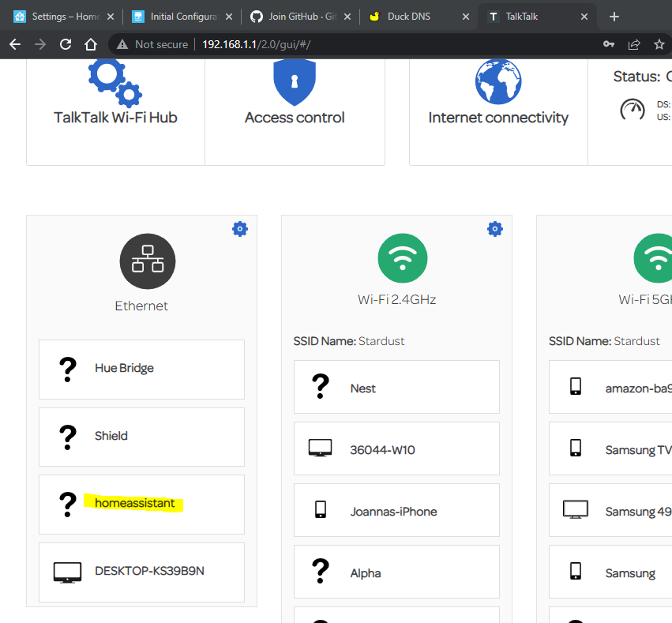Open Internet connectivity globe icon
The height and width of the screenshot is (623, 672).
[498, 82]
